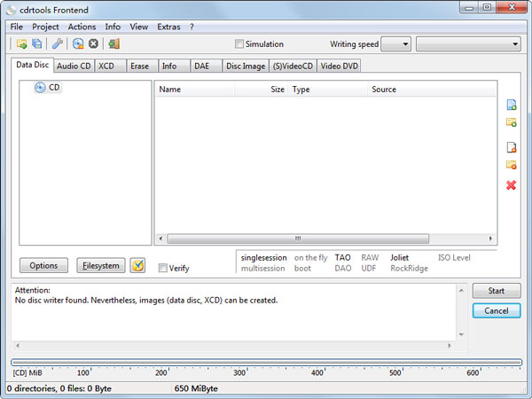Sort file list by Source column
Viewport: 532px width, 399px height.
(x=432, y=90)
